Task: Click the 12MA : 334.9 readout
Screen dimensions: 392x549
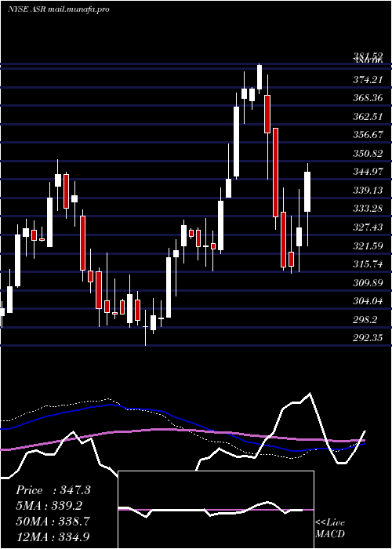Action: click(x=53, y=536)
